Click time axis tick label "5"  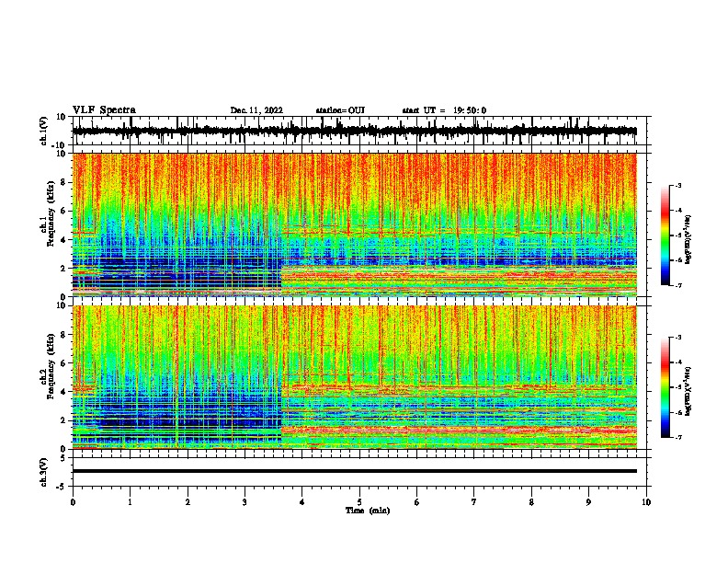pyautogui.click(x=359, y=502)
